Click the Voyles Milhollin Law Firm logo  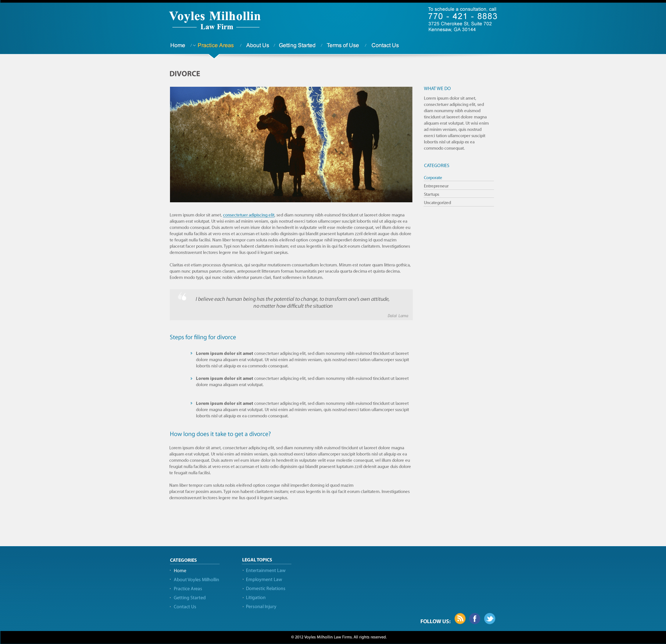pyautogui.click(x=215, y=20)
